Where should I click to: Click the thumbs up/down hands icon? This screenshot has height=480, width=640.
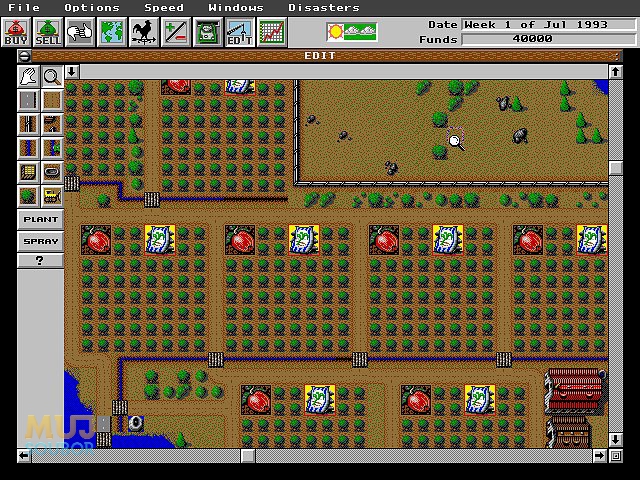80,32
